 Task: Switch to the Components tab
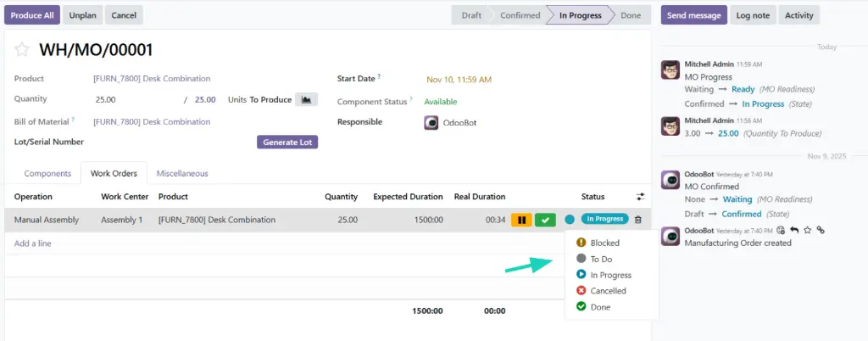[47, 173]
